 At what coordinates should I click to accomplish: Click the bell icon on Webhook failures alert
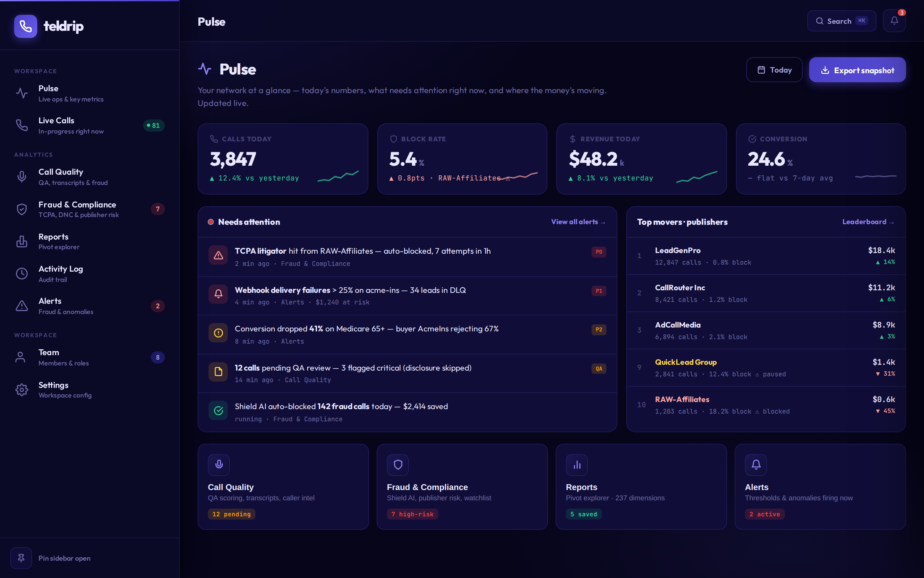218,294
